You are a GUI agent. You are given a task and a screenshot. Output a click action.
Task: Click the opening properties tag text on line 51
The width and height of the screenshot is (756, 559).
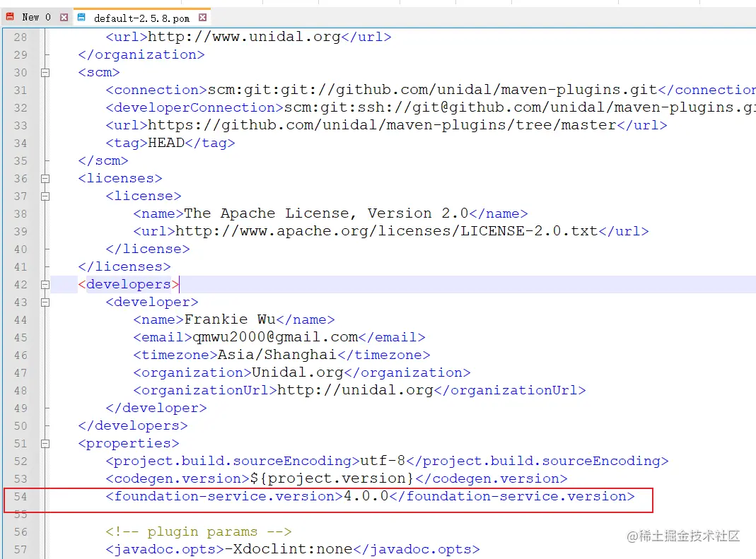[129, 443]
